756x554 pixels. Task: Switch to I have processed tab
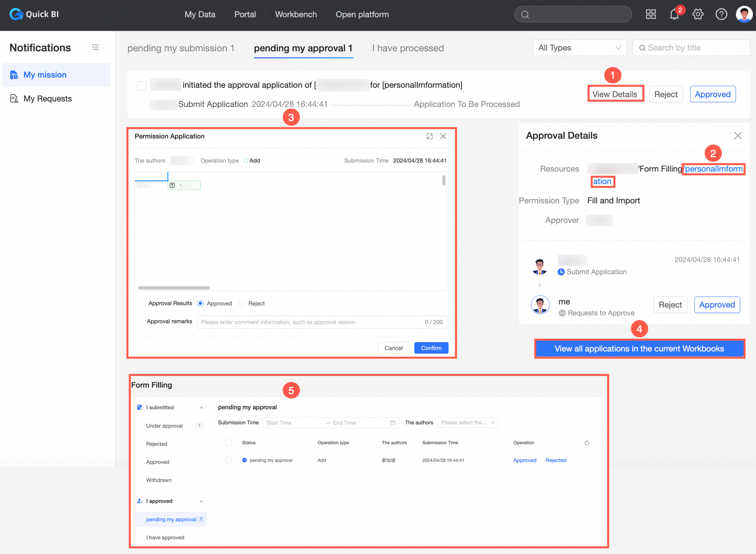tap(408, 48)
